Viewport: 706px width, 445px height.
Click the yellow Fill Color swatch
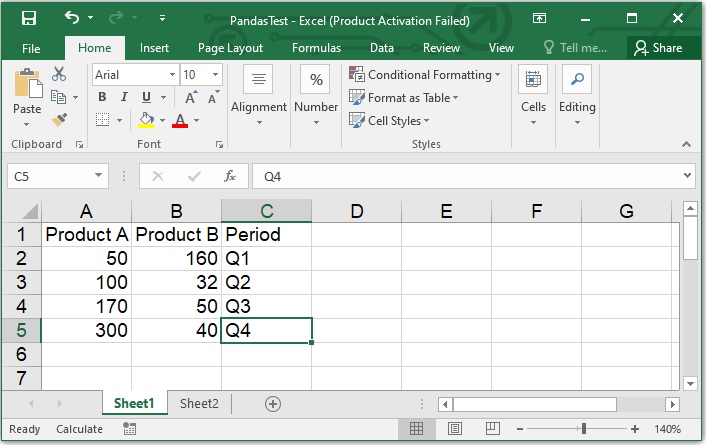pyautogui.click(x=147, y=120)
